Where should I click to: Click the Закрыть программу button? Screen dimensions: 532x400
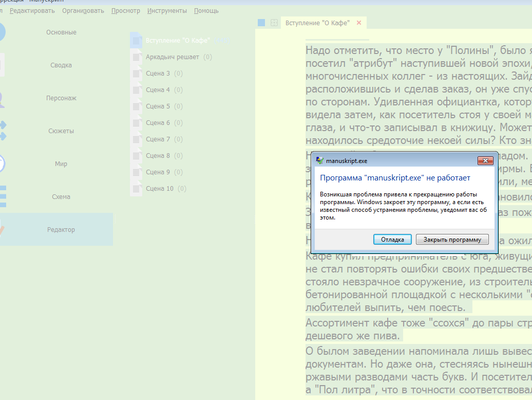(452, 240)
